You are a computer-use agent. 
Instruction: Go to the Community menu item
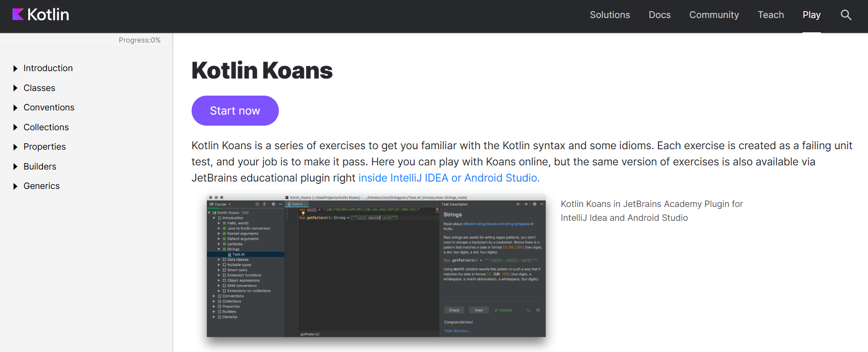(714, 15)
